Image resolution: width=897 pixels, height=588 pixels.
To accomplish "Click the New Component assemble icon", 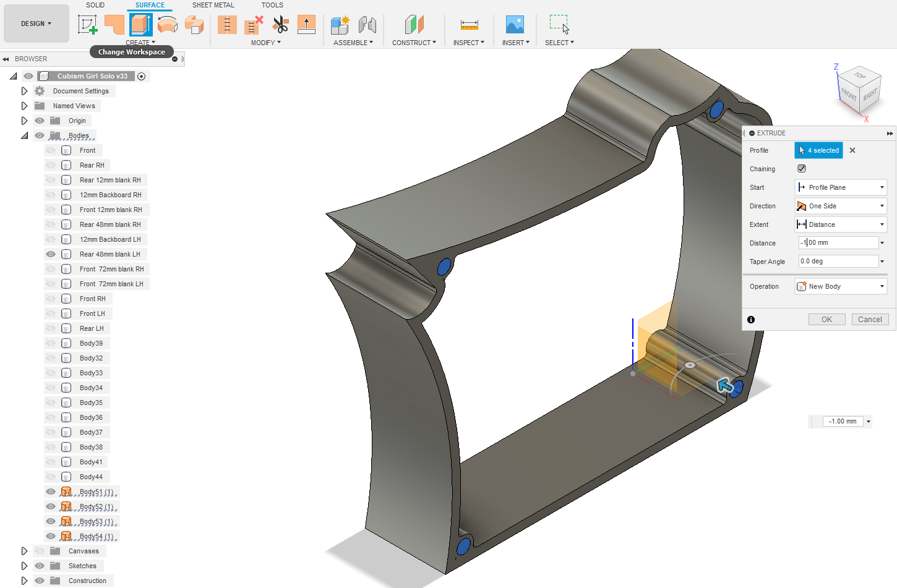I will pyautogui.click(x=340, y=25).
